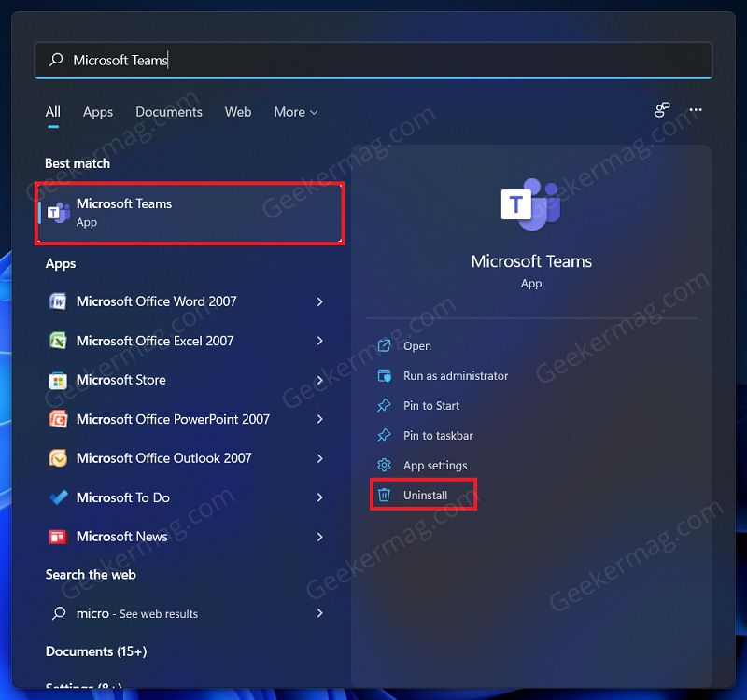
Task: Open the three-dot options menu
Action: 696,110
